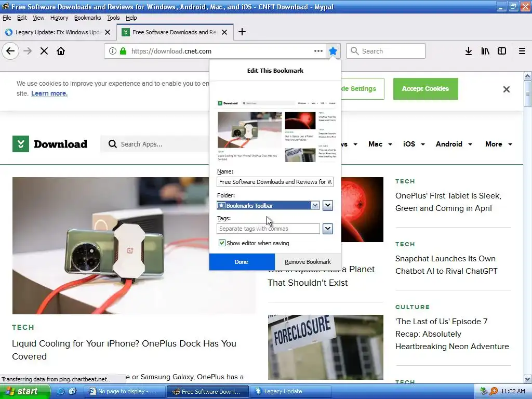Screen dimensions: 532x399
Task: Close the Legacy Update tab
Action: click(108, 32)
